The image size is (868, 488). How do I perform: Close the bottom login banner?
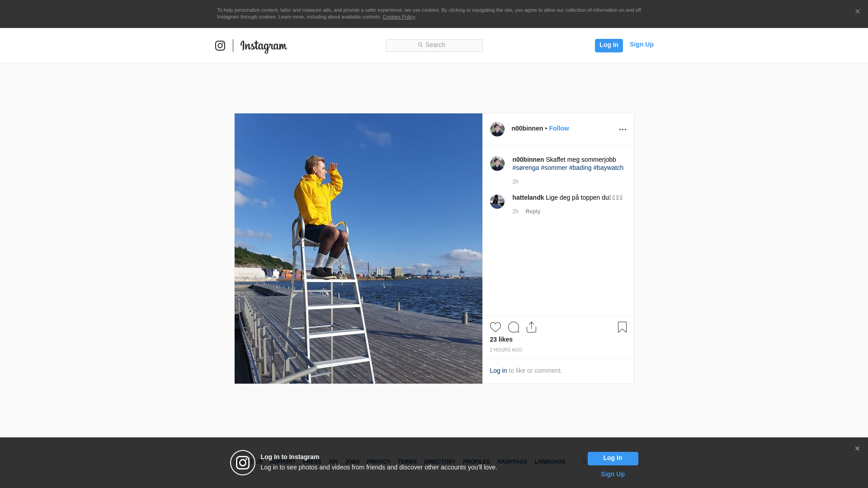coord(857,449)
